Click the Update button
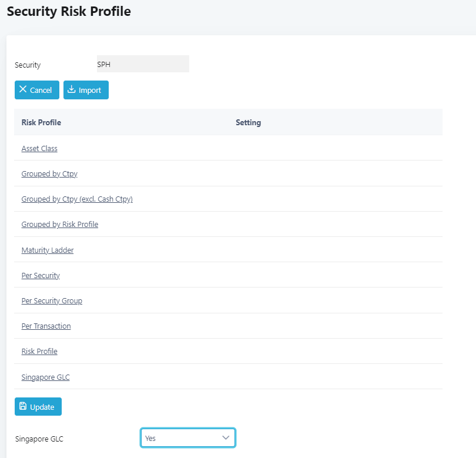Viewport: 476px width, 458px height. click(38, 406)
